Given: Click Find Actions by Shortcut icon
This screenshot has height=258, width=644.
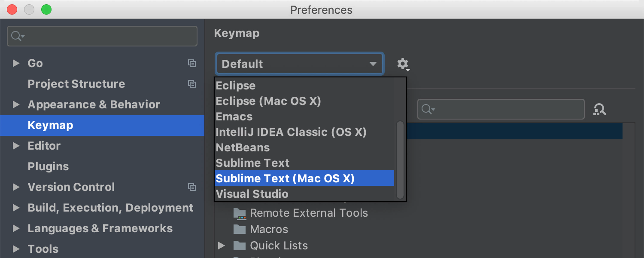Looking at the screenshot, I should click(599, 110).
